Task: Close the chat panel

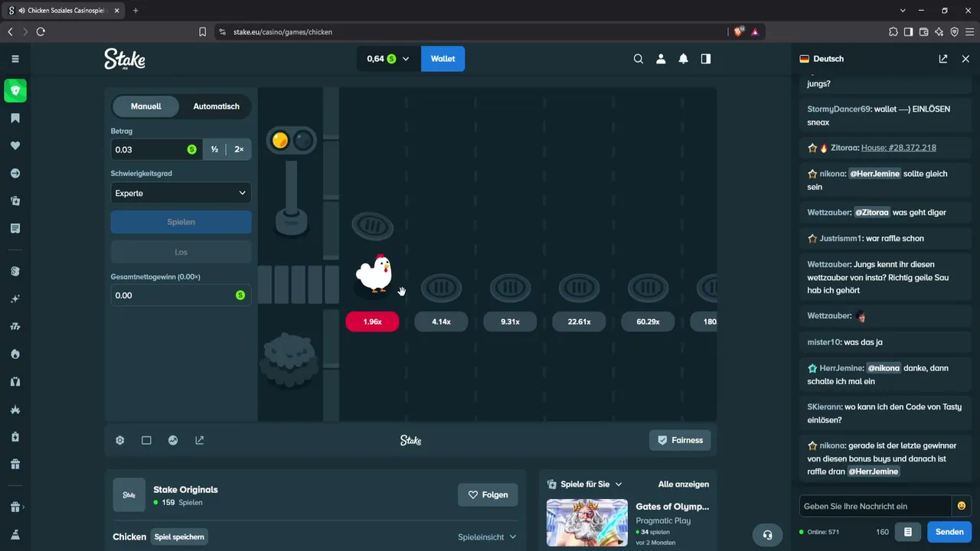Action: pyautogui.click(x=965, y=59)
